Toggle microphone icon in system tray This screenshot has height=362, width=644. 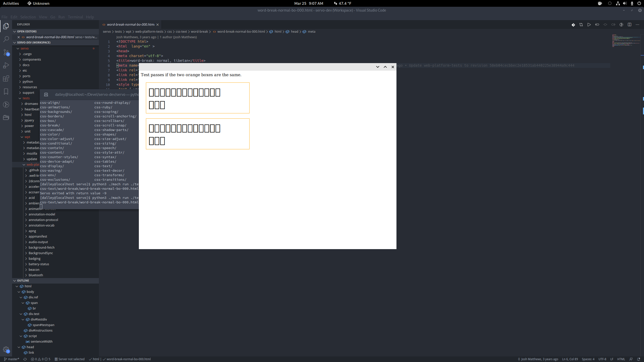tap(632, 4)
